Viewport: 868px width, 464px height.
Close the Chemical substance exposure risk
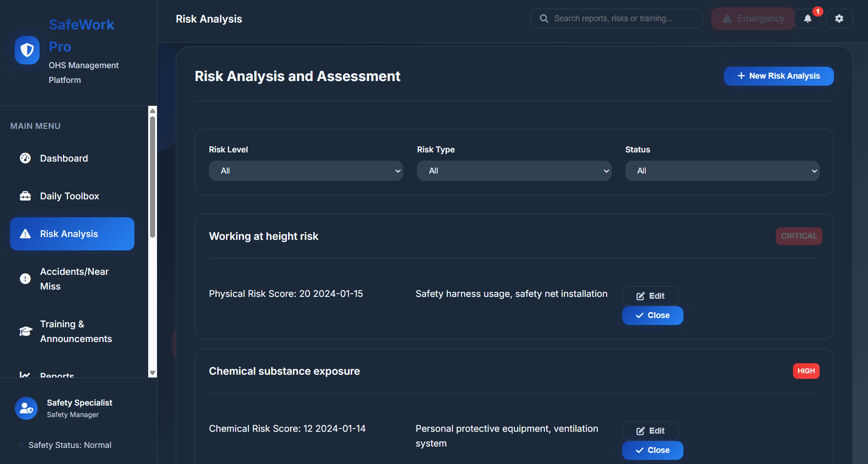click(652, 450)
